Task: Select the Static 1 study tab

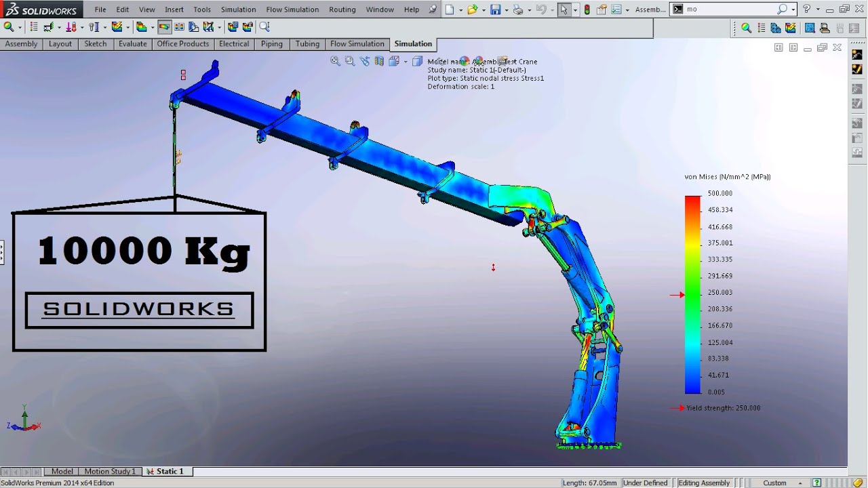Action: coord(166,471)
